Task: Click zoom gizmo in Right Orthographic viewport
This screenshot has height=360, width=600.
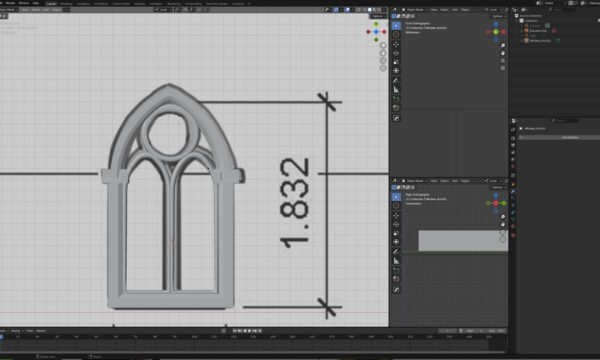Action: coord(503,217)
